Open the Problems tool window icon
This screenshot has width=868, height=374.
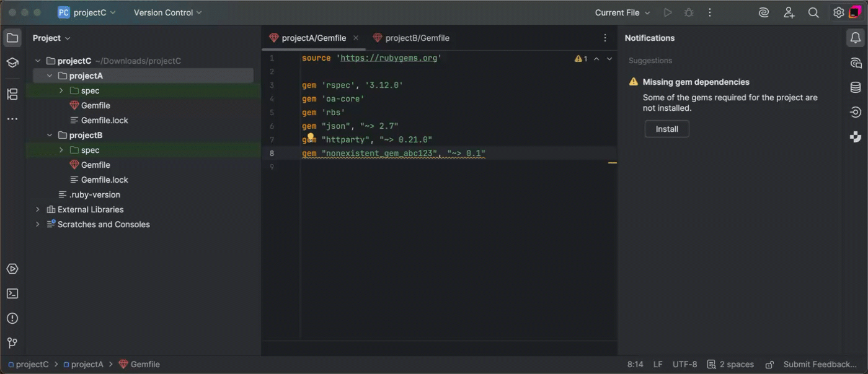pyautogui.click(x=12, y=318)
